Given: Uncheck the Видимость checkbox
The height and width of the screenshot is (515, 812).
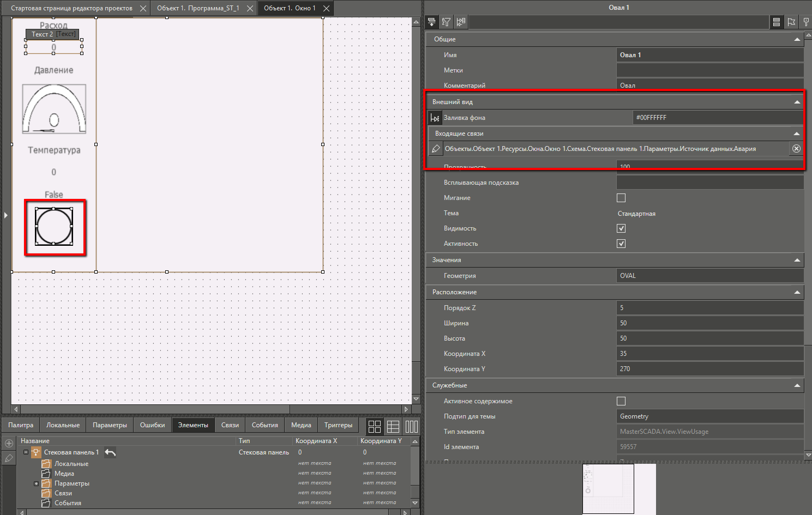Looking at the screenshot, I should (x=621, y=228).
